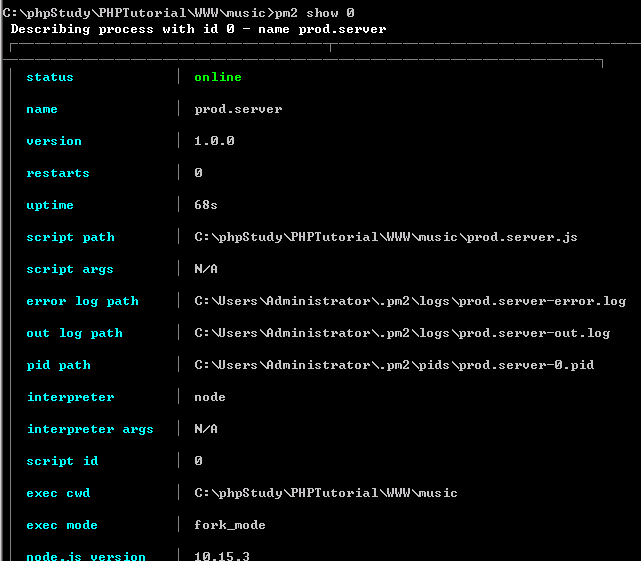Select the 'node.js version' row label
Image resolution: width=641 pixels, height=561 pixels.
[86, 557]
